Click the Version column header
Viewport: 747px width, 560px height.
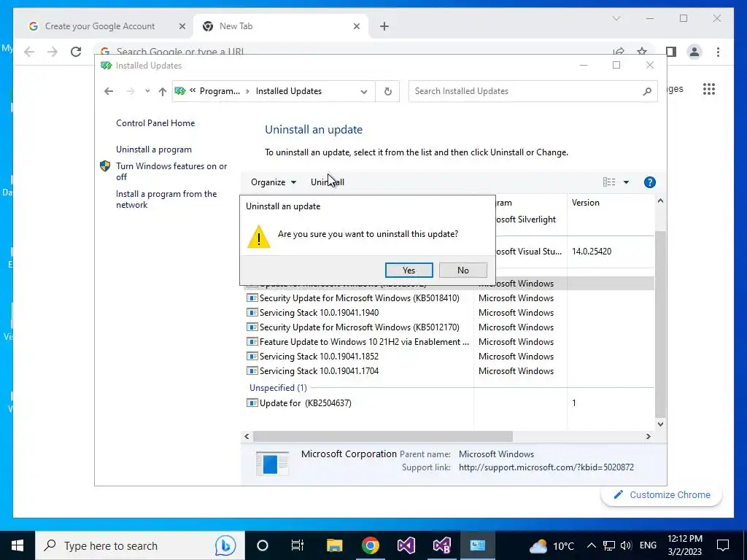[586, 203]
